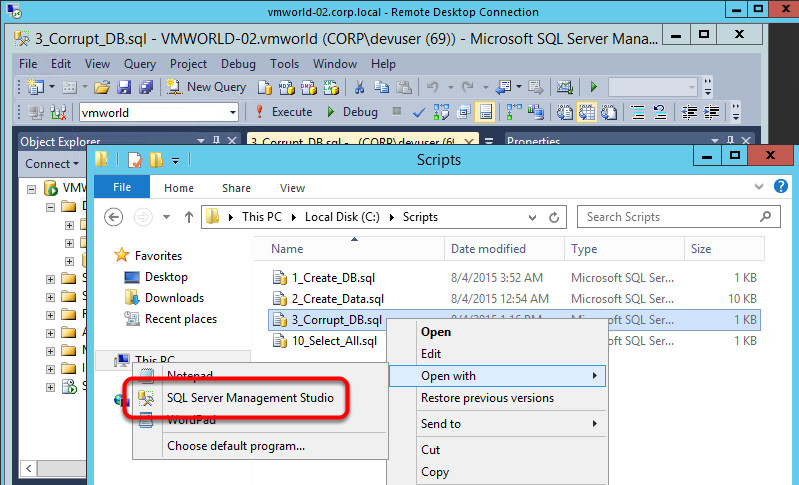Click the Execute button

284,112
